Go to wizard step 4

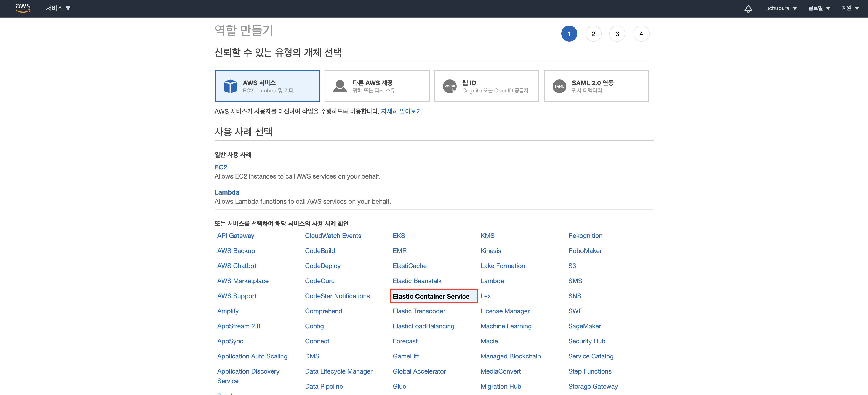[641, 34]
